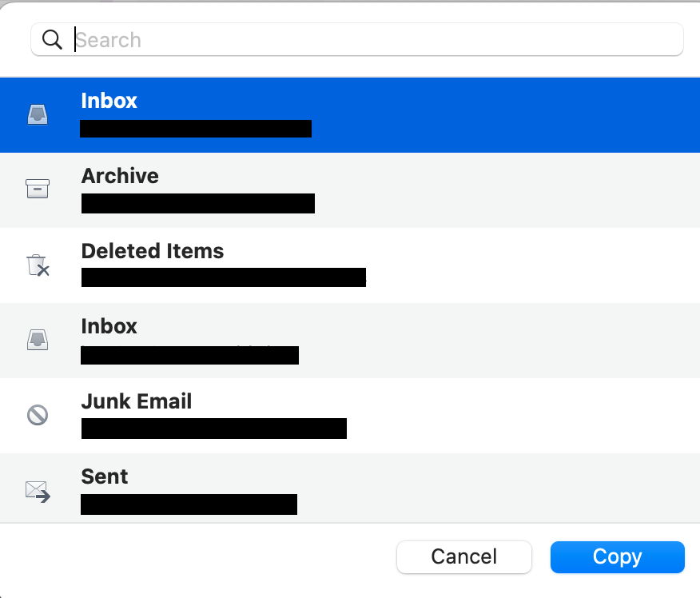Choose the Archive folder label
Image resolution: width=700 pixels, height=598 pixels.
120,176
